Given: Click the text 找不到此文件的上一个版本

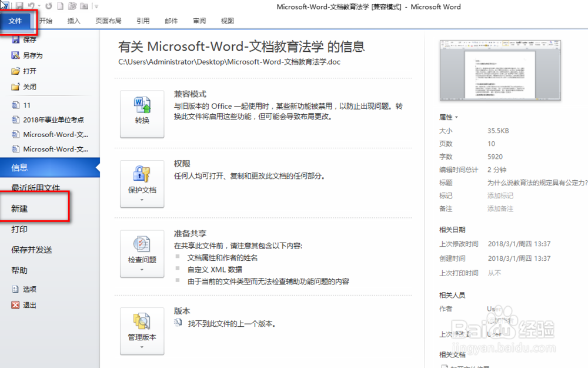Looking at the screenshot, I should tap(231, 324).
